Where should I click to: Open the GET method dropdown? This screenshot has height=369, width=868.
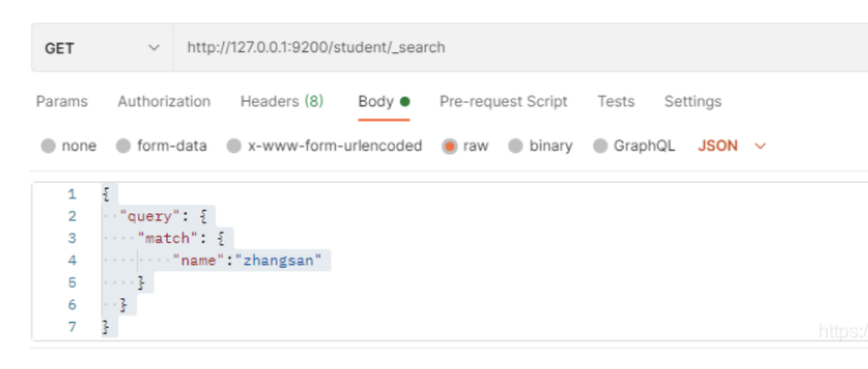101,48
